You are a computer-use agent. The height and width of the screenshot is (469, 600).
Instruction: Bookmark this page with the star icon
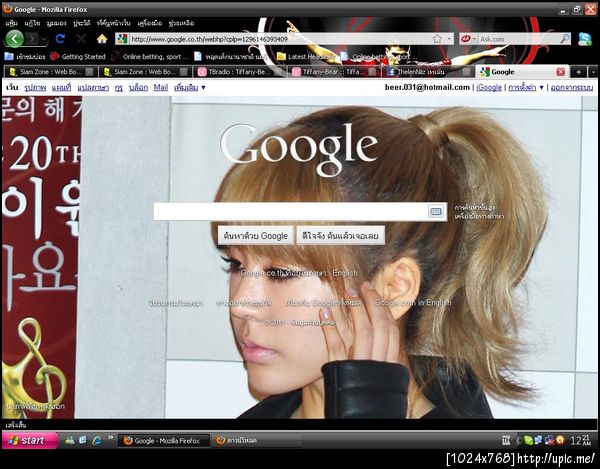[x=437, y=39]
